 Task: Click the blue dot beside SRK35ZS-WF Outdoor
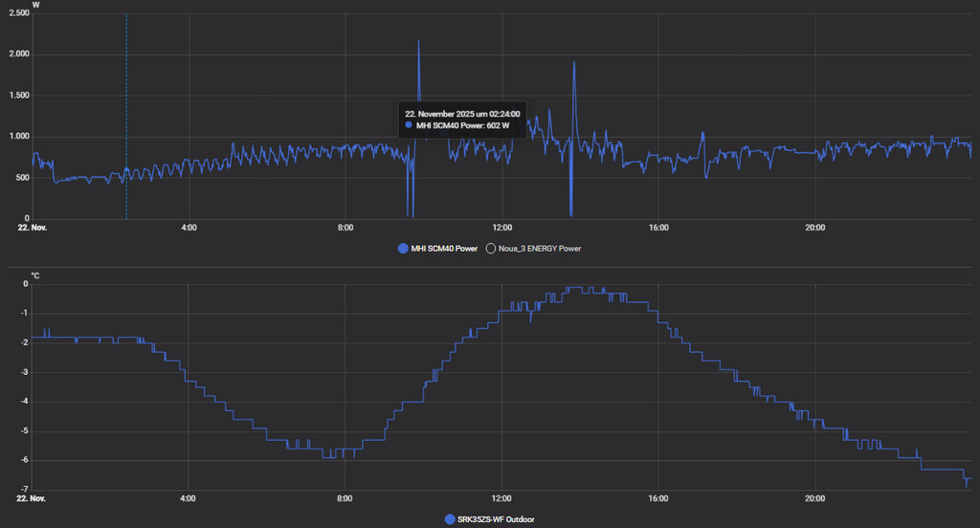click(x=450, y=518)
